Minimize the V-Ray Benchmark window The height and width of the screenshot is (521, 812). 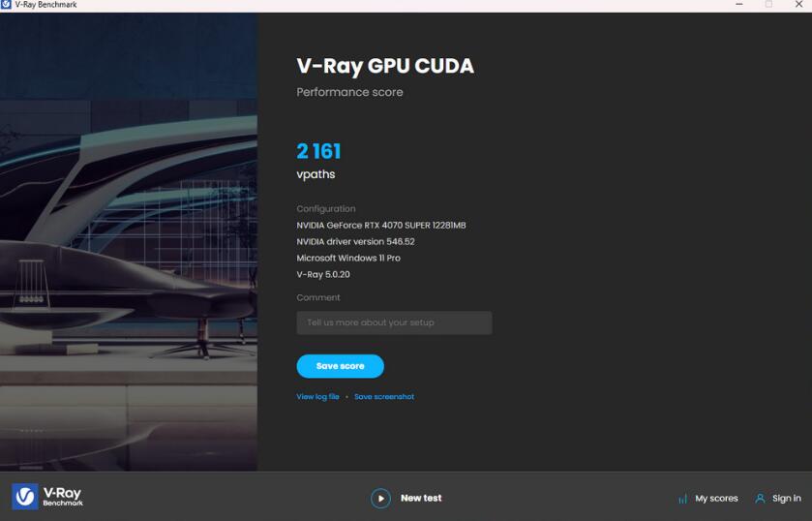tap(739, 5)
